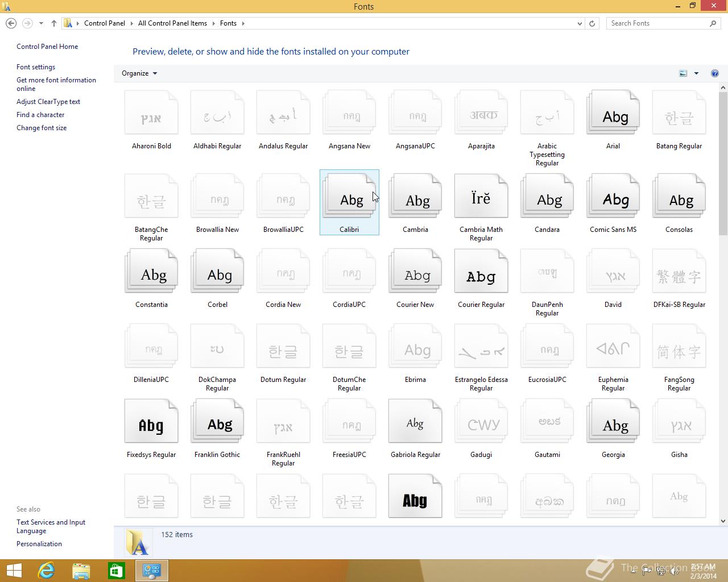Select the Ebrima font icon
The width and height of the screenshot is (728, 582).
tap(415, 347)
